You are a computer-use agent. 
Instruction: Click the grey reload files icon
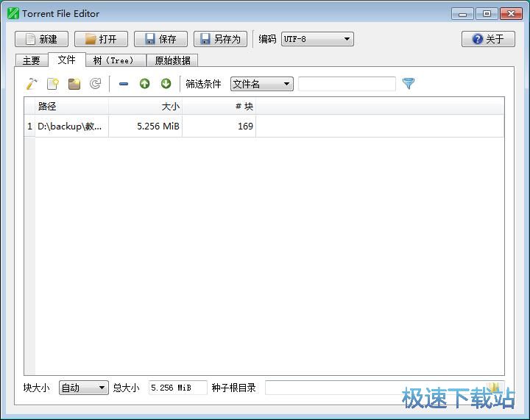95,84
